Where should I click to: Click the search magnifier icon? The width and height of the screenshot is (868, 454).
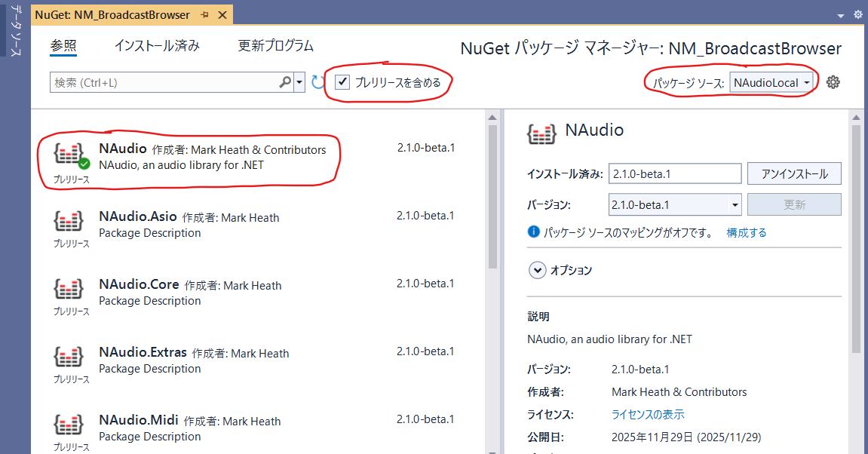pos(286,81)
